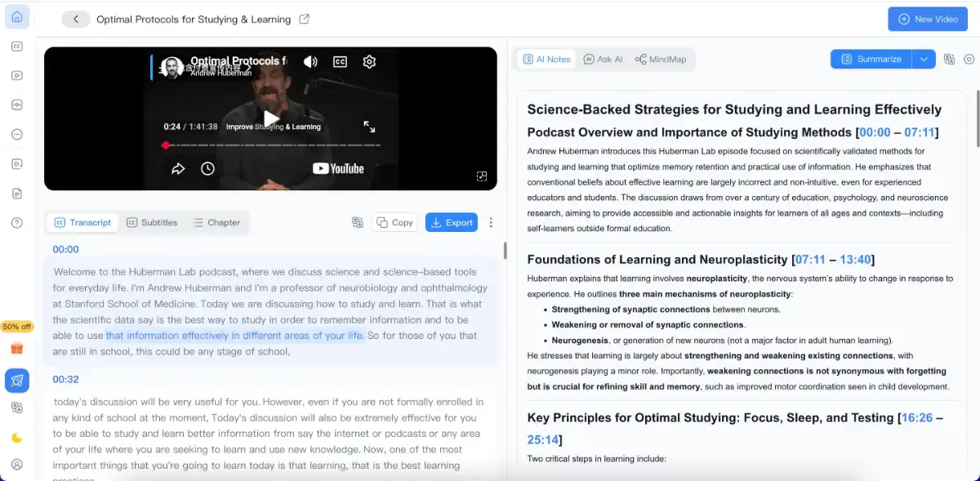
Task: Go back using the left chevron button
Action: (76, 19)
